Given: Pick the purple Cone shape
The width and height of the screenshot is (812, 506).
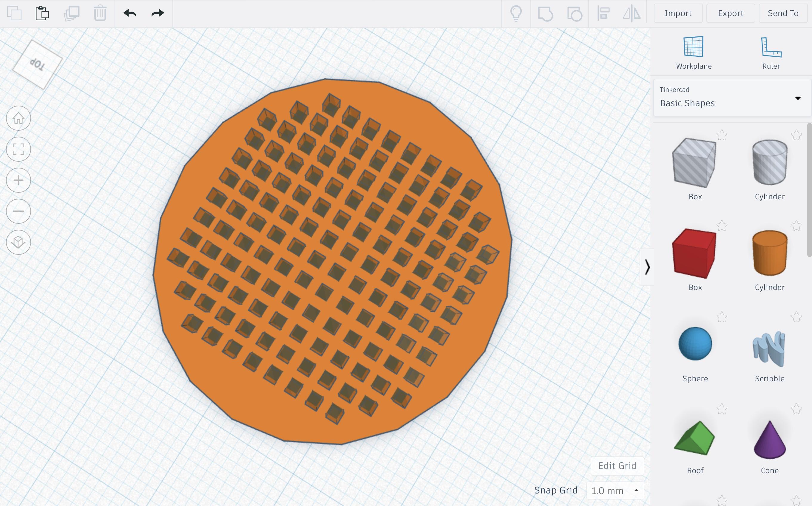Looking at the screenshot, I should (770, 440).
